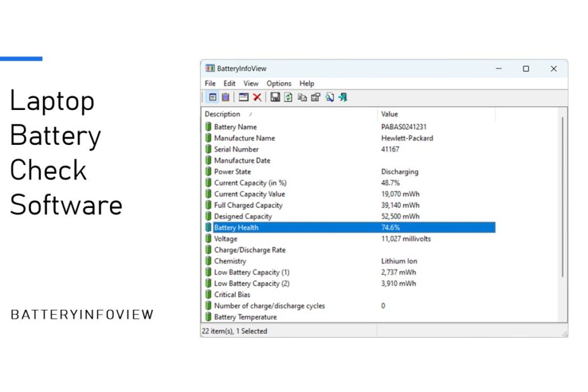Click the Hewlett-Packard value
588x392 pixels.
[407, 138]
